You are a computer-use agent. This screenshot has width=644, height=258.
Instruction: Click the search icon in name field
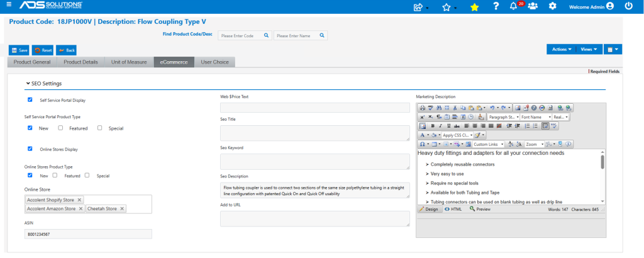[x=322, y=35]
